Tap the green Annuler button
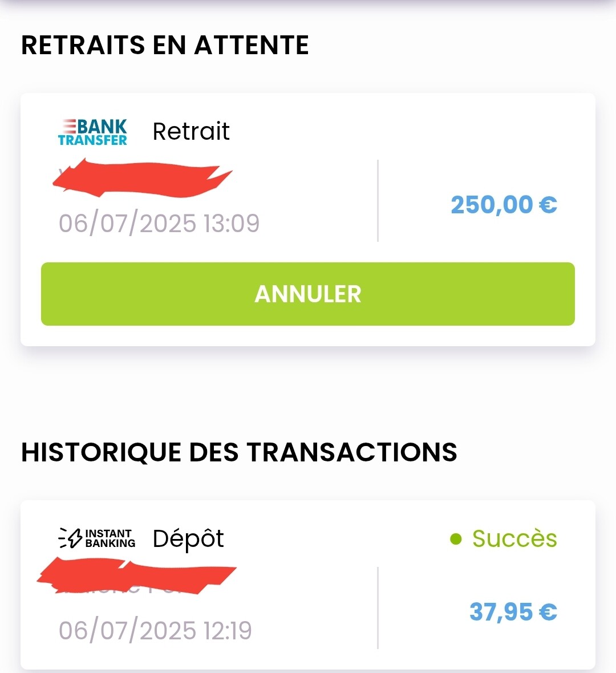 (x=308, y=294)
